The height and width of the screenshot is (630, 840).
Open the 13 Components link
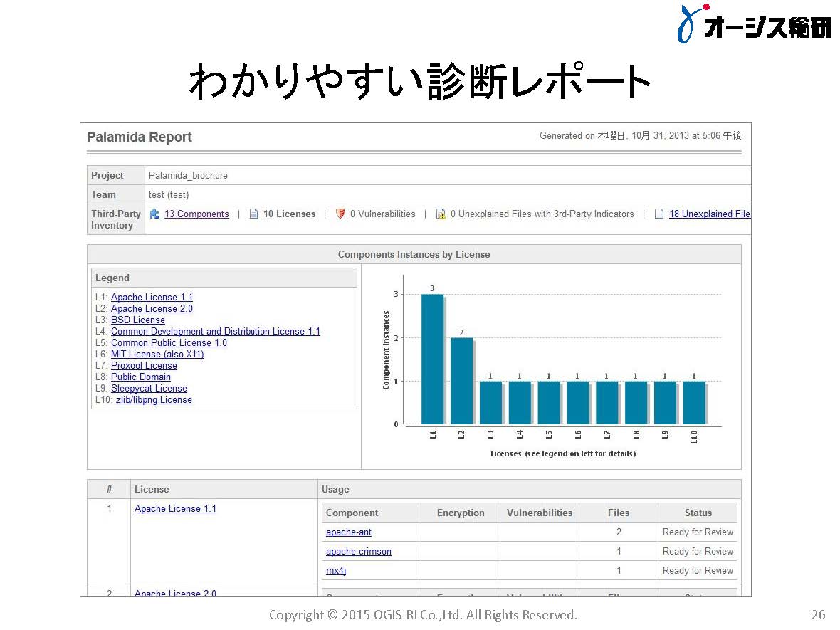tap(196, 214)
